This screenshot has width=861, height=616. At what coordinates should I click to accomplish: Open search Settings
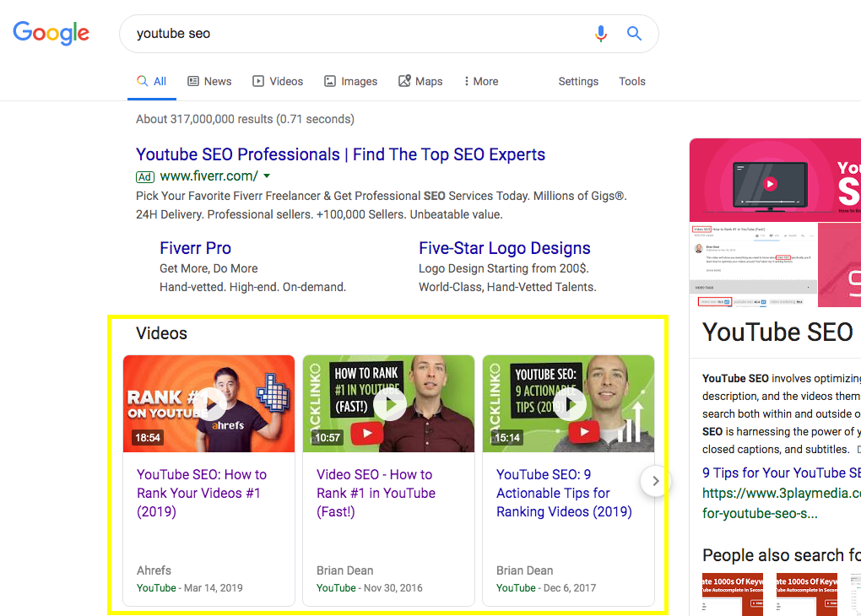(578, 81)
